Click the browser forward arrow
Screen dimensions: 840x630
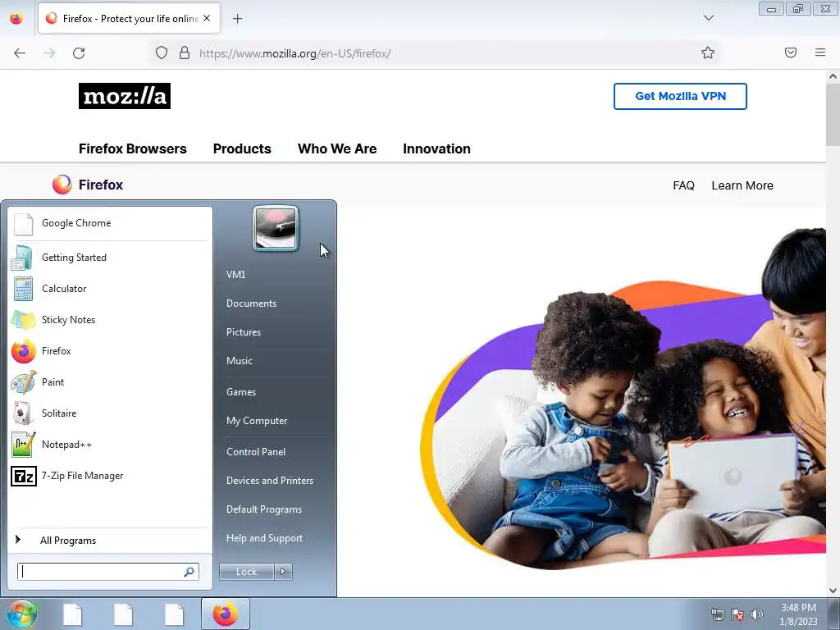(49, 53)
